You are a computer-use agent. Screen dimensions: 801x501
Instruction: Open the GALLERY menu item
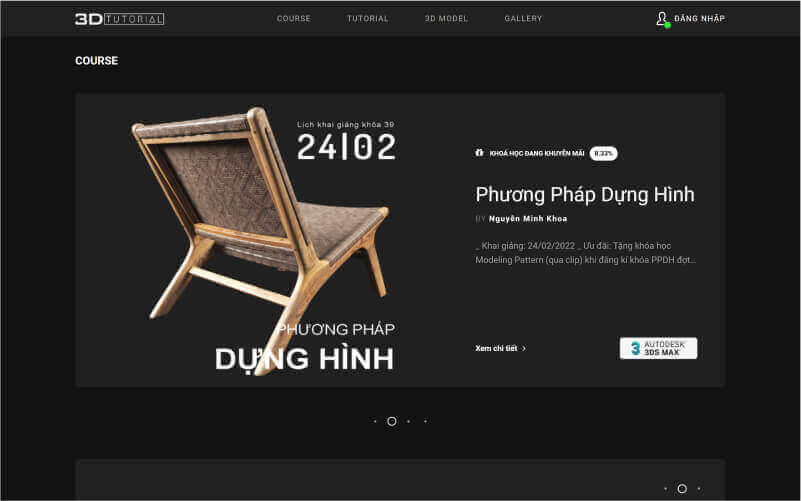pyautogui.click(x=523, y=18)
